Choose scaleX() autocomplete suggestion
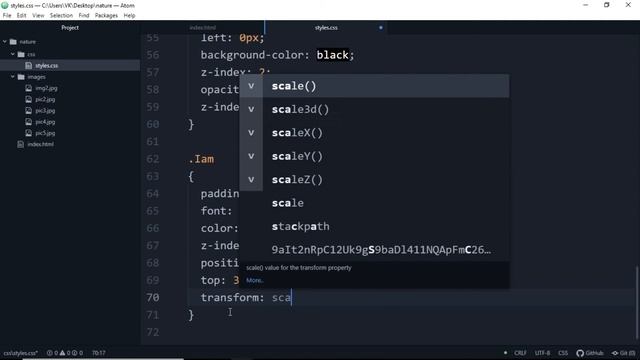The height and width of the screenshot is (360, 640). click(x=374, y=133)
